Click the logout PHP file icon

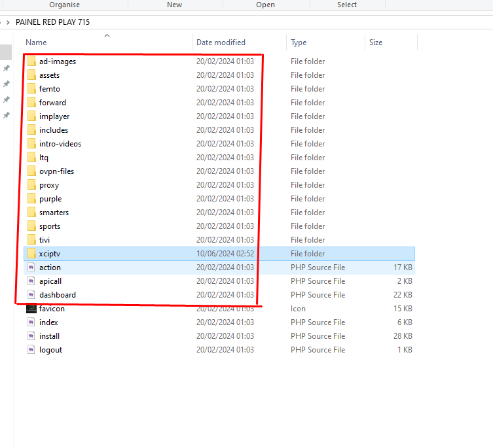[x=31, y=350]
